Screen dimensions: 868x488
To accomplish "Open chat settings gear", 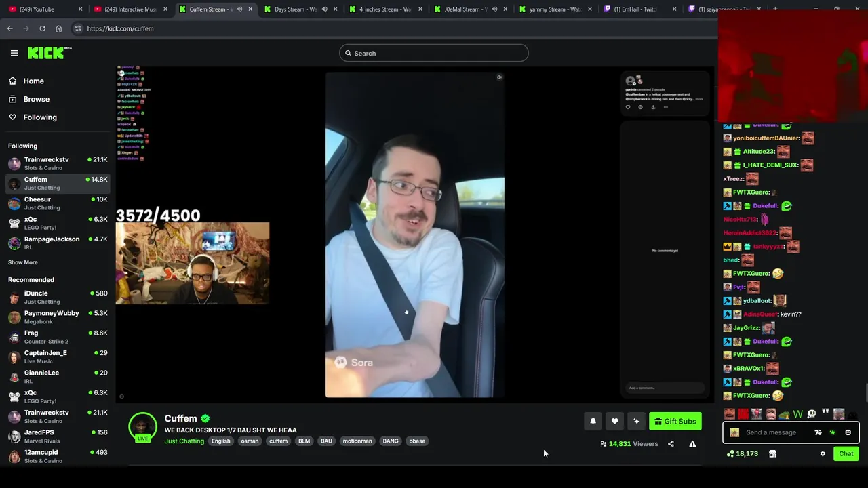I will (x=823, y=454).
